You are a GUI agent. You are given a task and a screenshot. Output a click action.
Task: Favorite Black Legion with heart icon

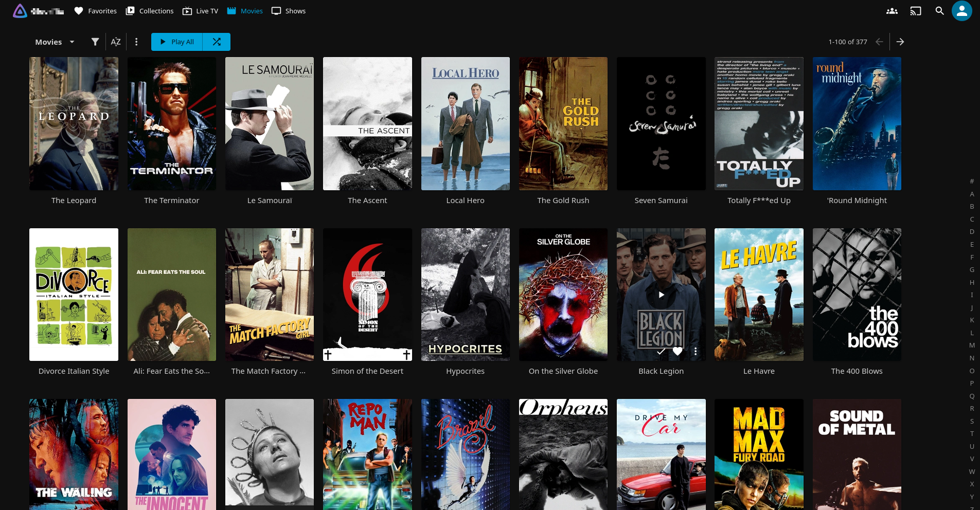[678, 351]
